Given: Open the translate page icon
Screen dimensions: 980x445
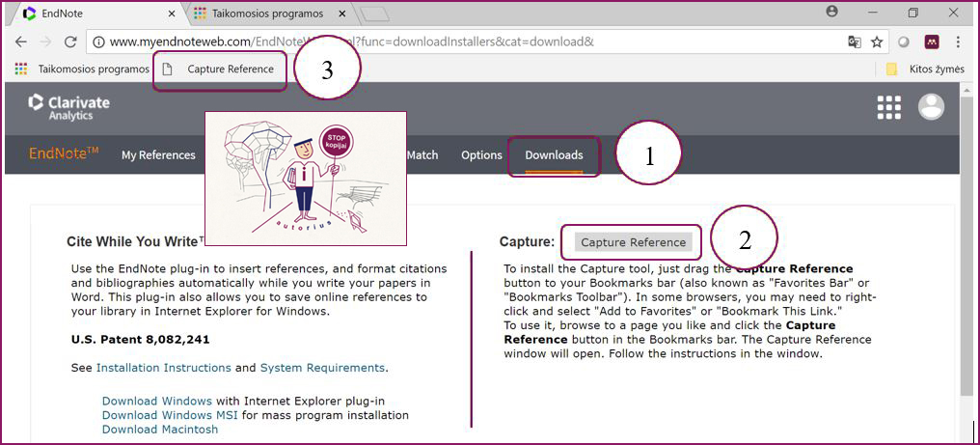Looking at the screenshot, I should 855,42.
